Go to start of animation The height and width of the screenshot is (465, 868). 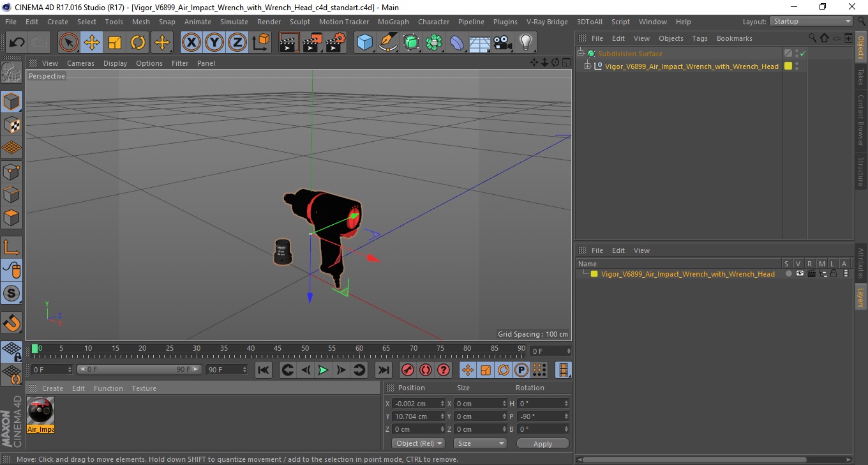point(263,370)
